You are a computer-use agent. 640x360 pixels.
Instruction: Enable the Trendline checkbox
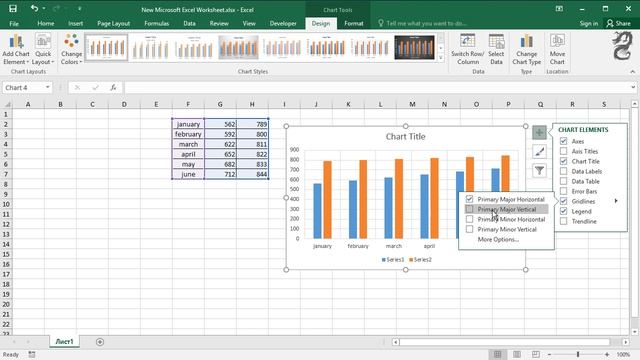click(563, 221)
